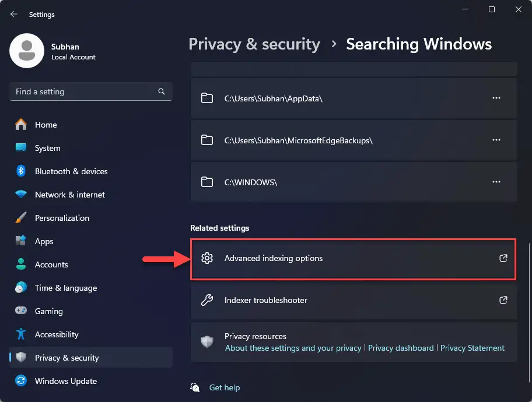
Task: Click the Accessibility icon in the sidebar
Action: coord(22,334)
